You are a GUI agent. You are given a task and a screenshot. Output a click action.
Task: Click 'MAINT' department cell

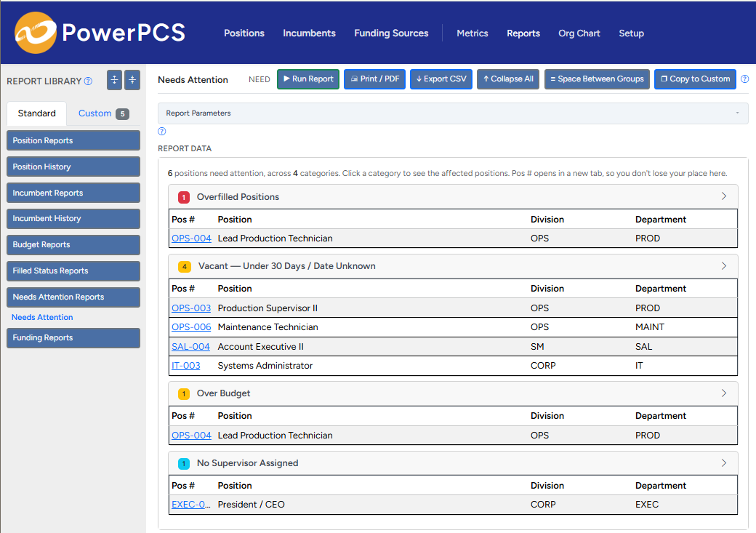pyautogui.click(x=649, y=327)
